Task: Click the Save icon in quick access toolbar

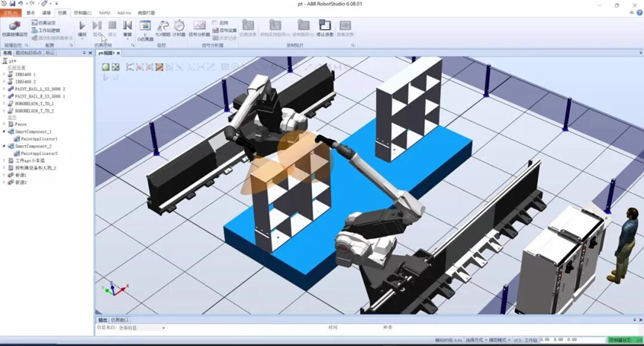Action: [x=13, y=4]
